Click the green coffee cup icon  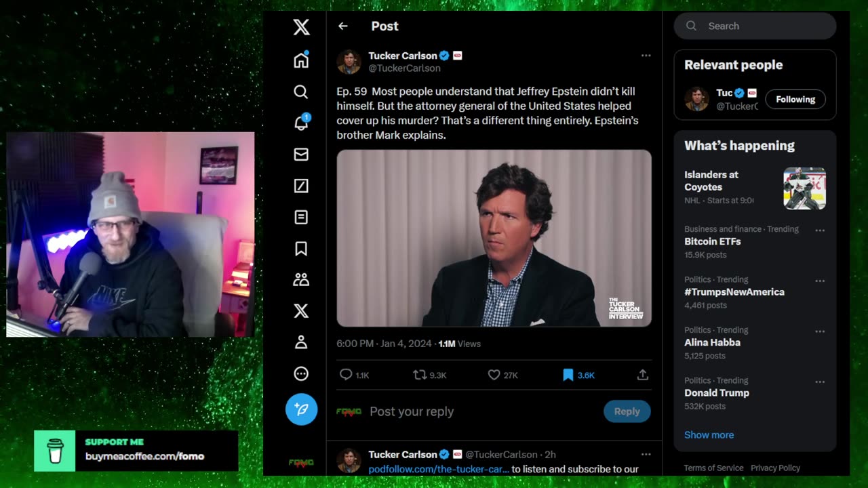click(x=55, y=451)
